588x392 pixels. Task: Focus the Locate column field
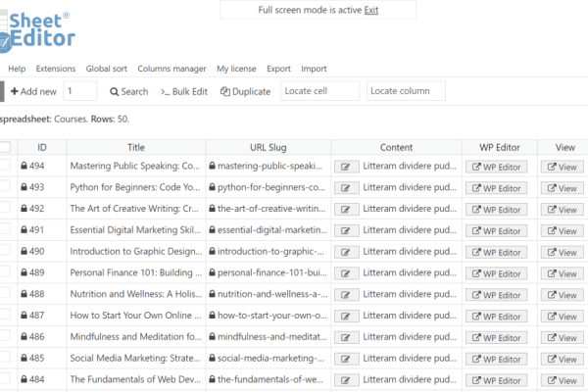[406, 91]
